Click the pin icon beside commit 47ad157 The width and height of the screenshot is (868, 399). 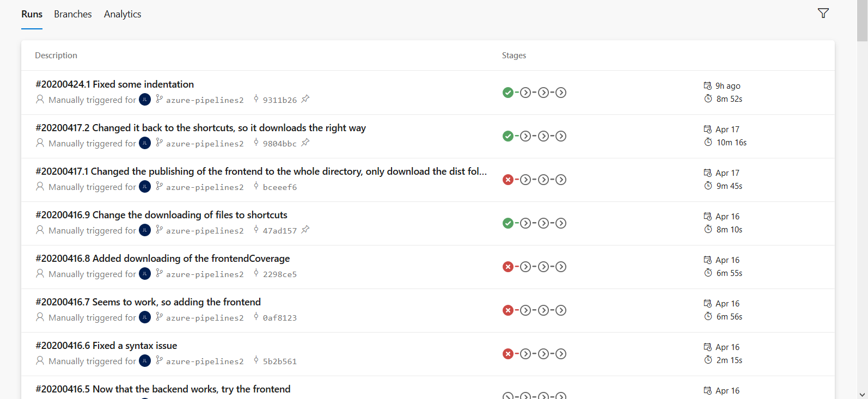(x=305, y=230)
